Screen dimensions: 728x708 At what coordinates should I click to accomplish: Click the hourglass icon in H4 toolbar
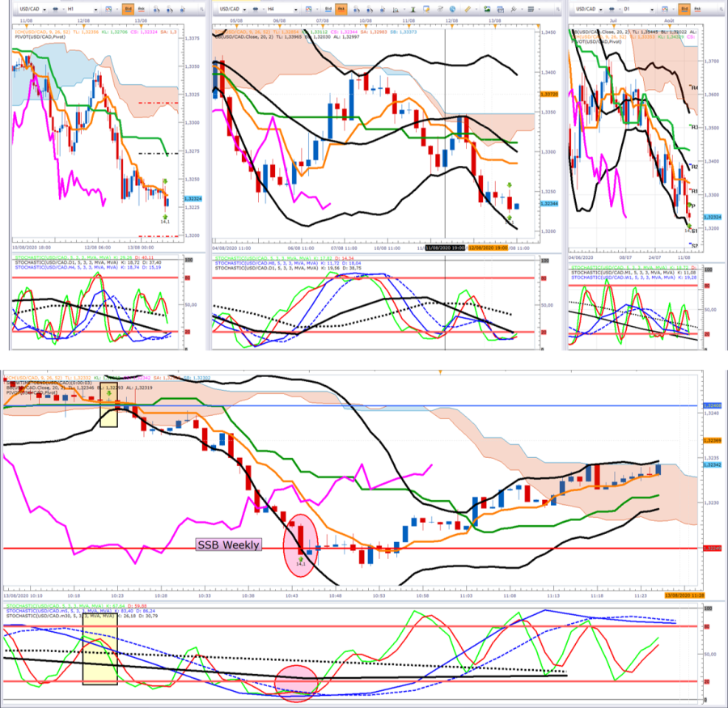[413, 9]
